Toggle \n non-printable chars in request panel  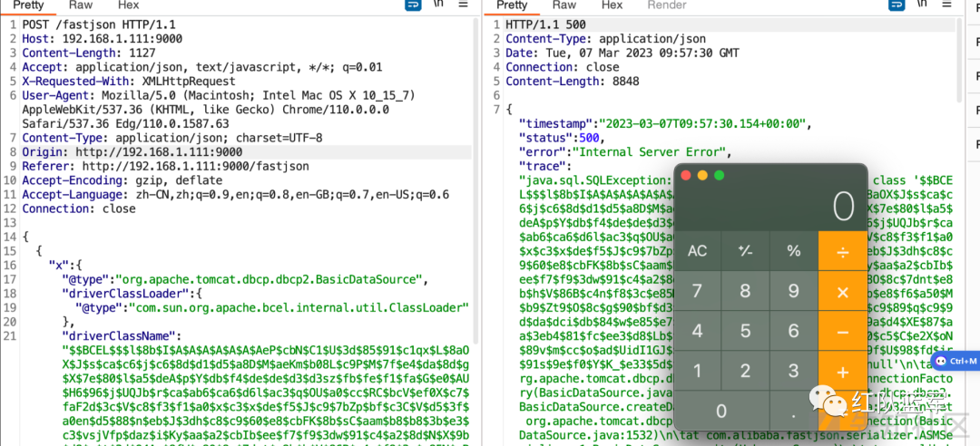(x=439, y=5)
